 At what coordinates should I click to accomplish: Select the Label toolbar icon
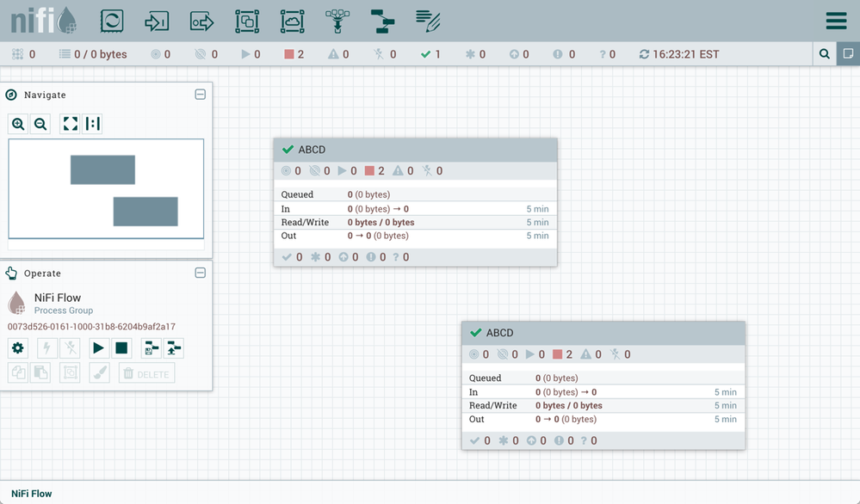click(428, 21)
